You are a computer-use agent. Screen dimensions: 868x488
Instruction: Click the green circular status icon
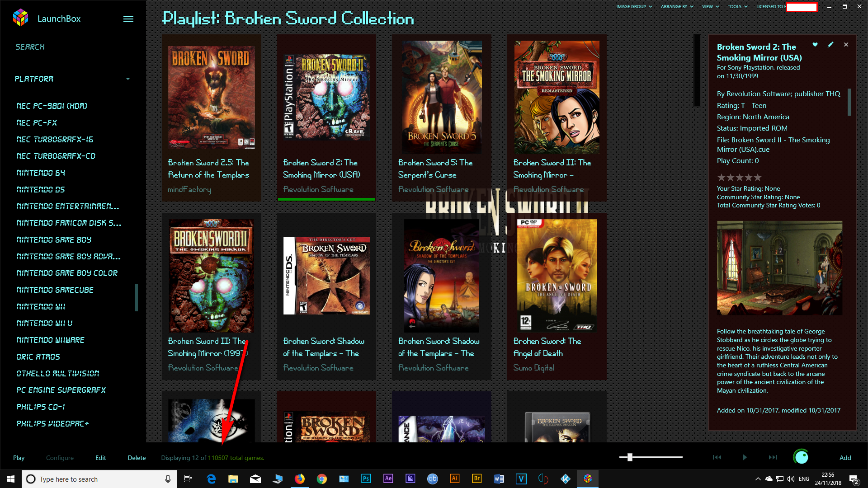click(801, 457)
